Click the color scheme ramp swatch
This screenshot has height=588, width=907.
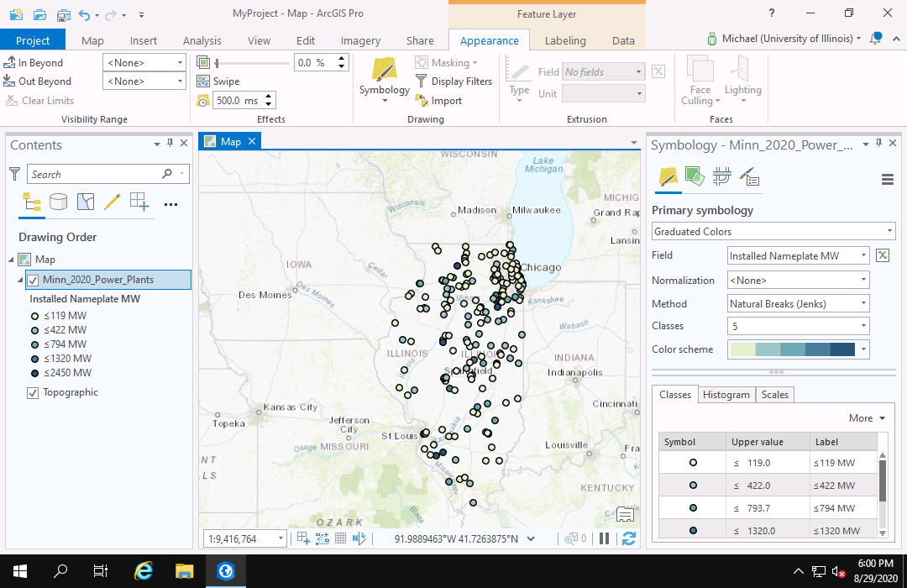[792, 349]
